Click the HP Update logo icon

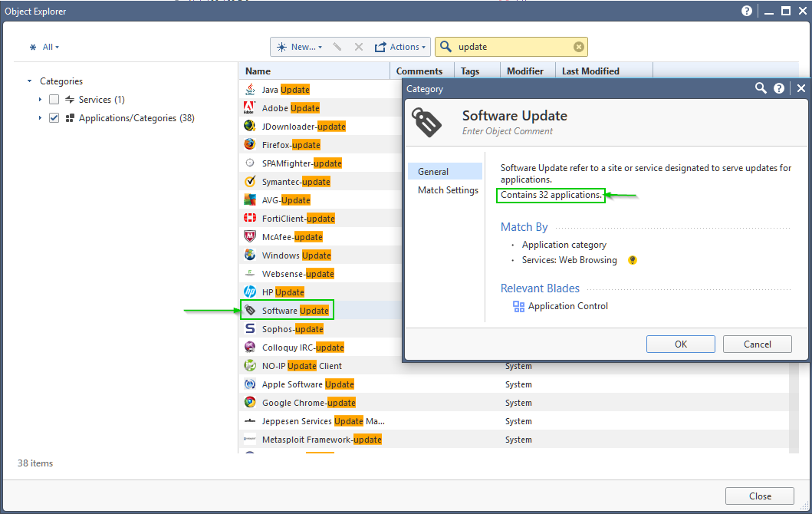(250, 292)
